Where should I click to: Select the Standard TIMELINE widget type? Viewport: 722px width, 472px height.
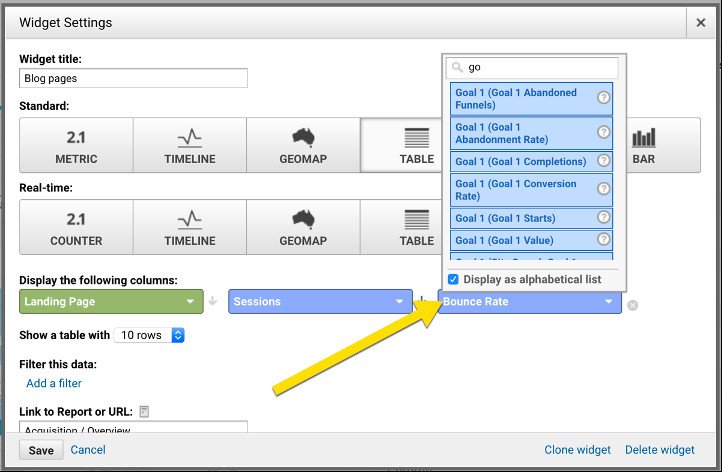[190, 145]
